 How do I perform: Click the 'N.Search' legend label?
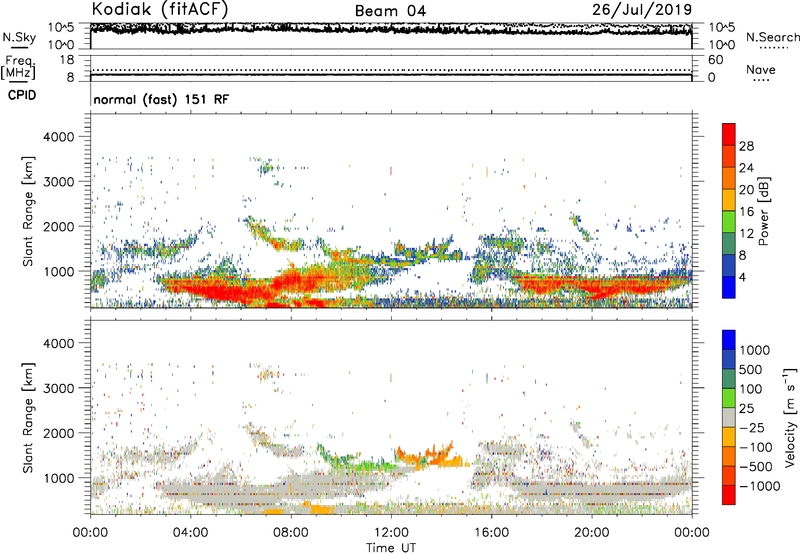772,37
